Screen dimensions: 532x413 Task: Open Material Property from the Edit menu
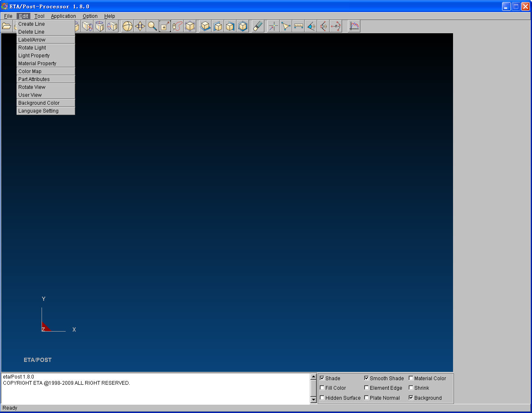[46, 64]
